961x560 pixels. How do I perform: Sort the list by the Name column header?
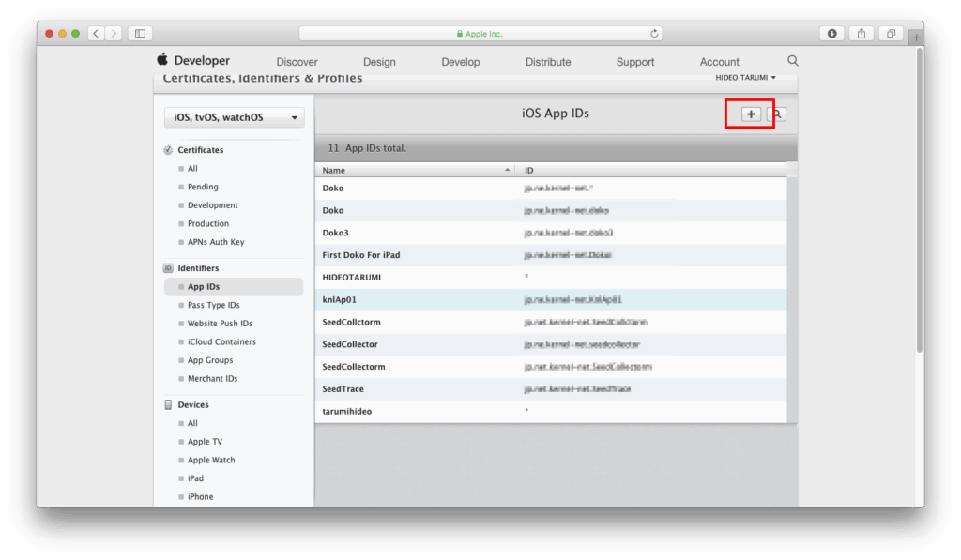coord(415,170)
